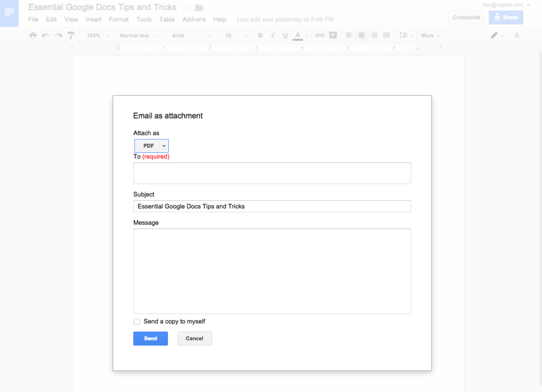This screenshot has width=542, height=392.
Task: Select the Print icon in the toolbar
Action: 33,35
